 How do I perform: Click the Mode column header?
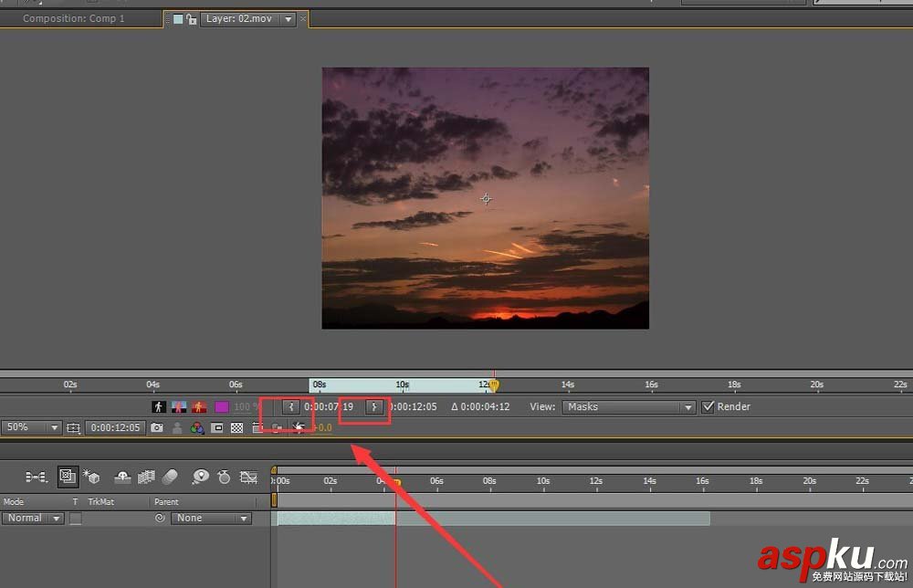(14, 502)
